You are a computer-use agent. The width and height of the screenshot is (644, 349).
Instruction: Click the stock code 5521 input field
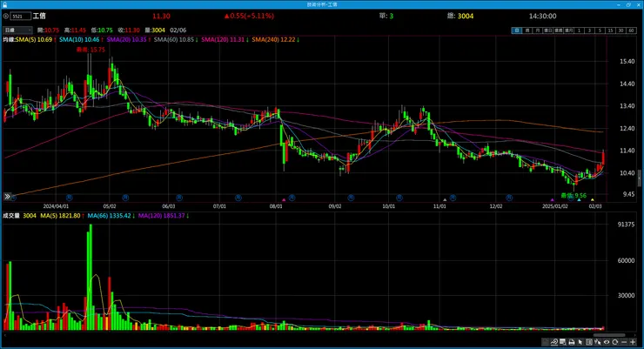click(21, 16)
